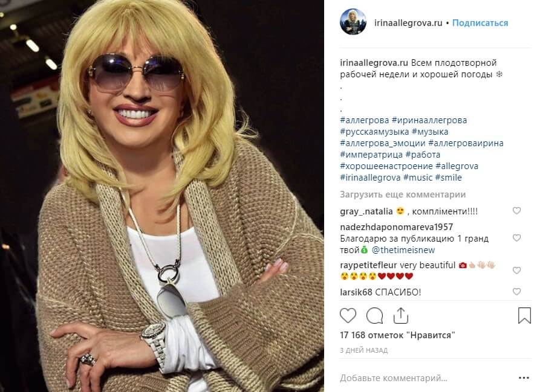This screenshot has height=392, width=537.
Task: Save post with the bookmark icon
Action: click(524, 315)
